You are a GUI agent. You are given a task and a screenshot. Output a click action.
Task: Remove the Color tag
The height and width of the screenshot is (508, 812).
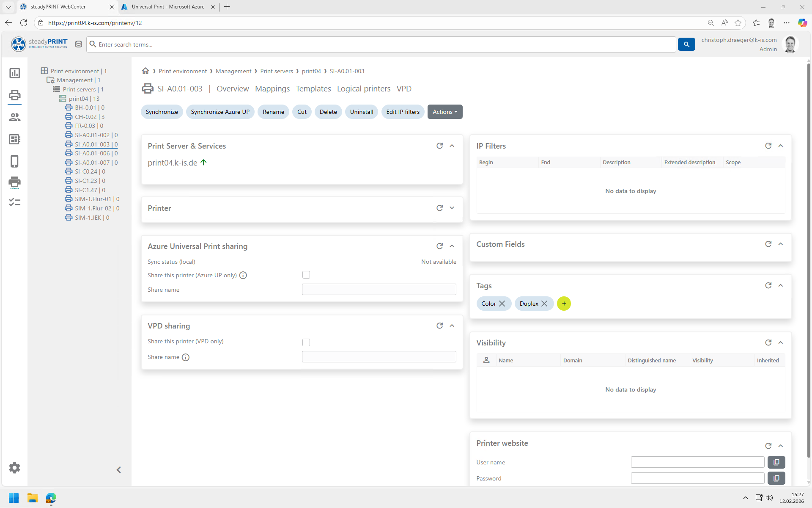(502, 304)
